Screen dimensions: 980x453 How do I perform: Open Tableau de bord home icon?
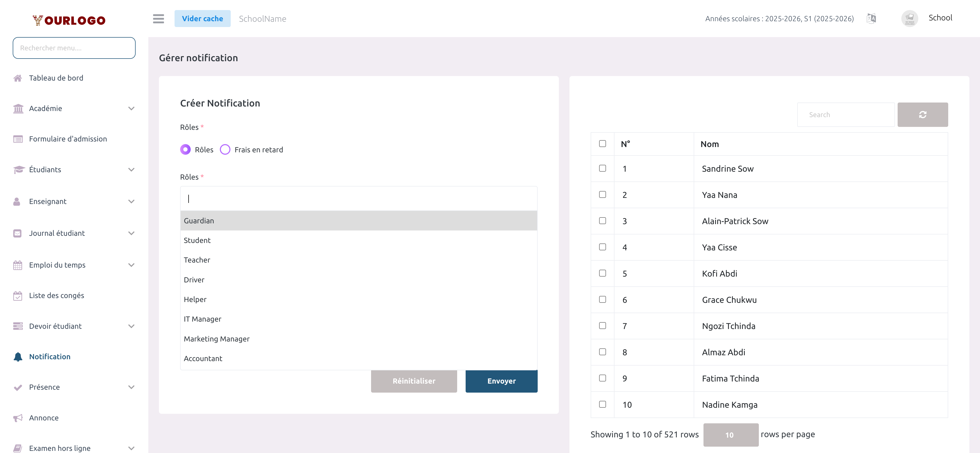pos(17,78)
